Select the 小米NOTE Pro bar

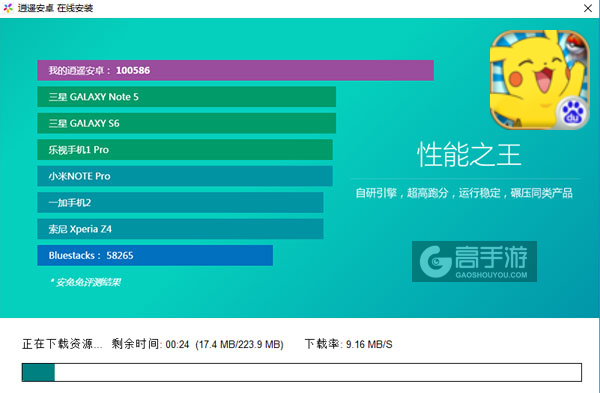coord(185,176)
